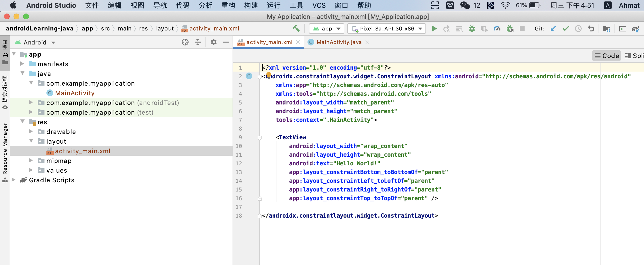The width and height of the screenshot is (644, 265).
Task: Click Attach Debugger to Android Process icon
Action: click(510, 29)
